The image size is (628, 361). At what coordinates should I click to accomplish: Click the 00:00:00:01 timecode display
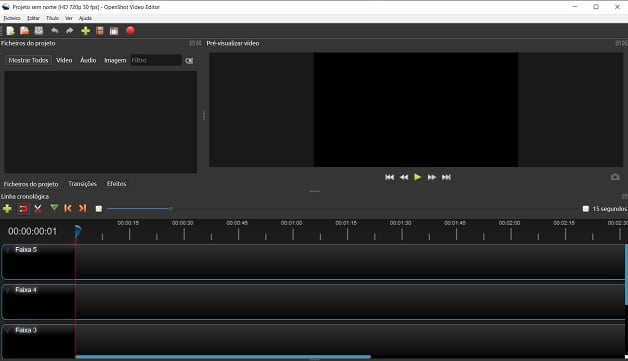click(x=32, y=231)
